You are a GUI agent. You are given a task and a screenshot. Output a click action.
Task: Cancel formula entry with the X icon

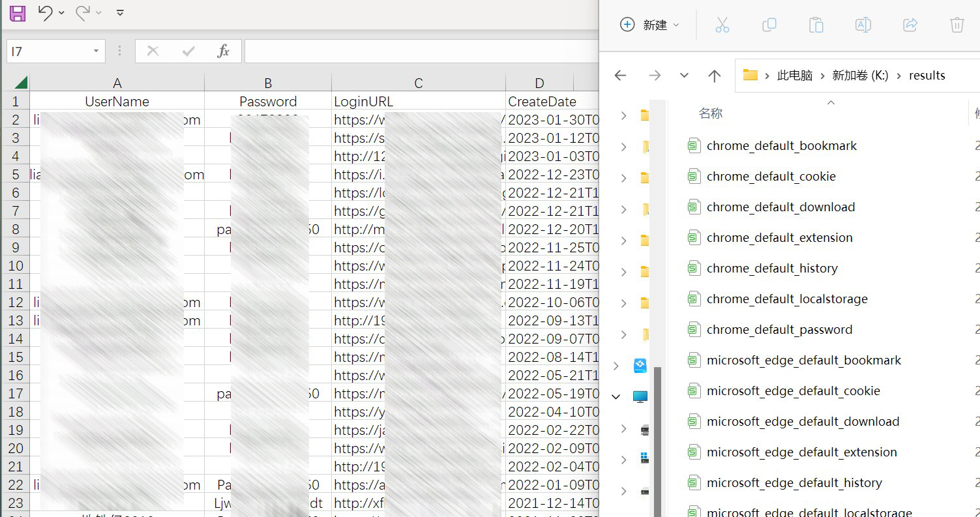(153, 51)
